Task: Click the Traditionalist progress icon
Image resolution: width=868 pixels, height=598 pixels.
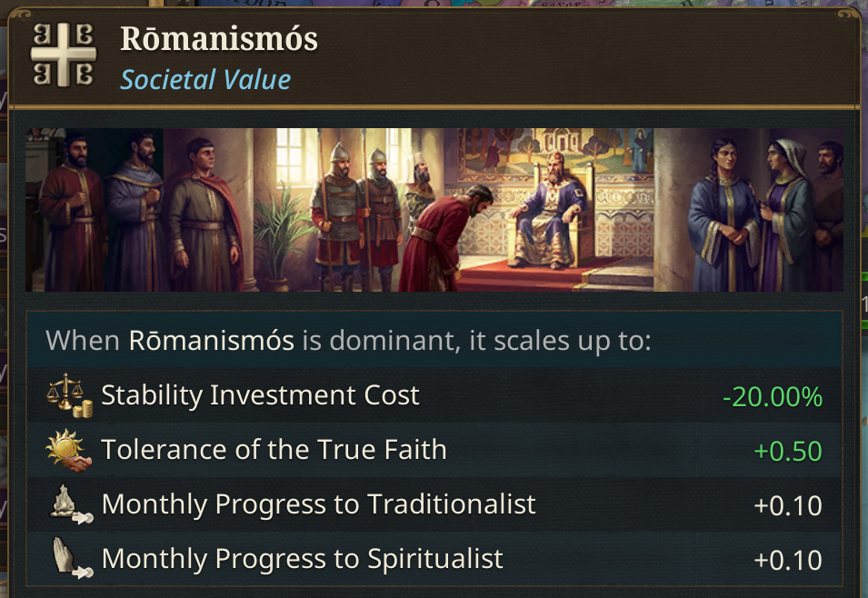Action: tap(69, 504)
